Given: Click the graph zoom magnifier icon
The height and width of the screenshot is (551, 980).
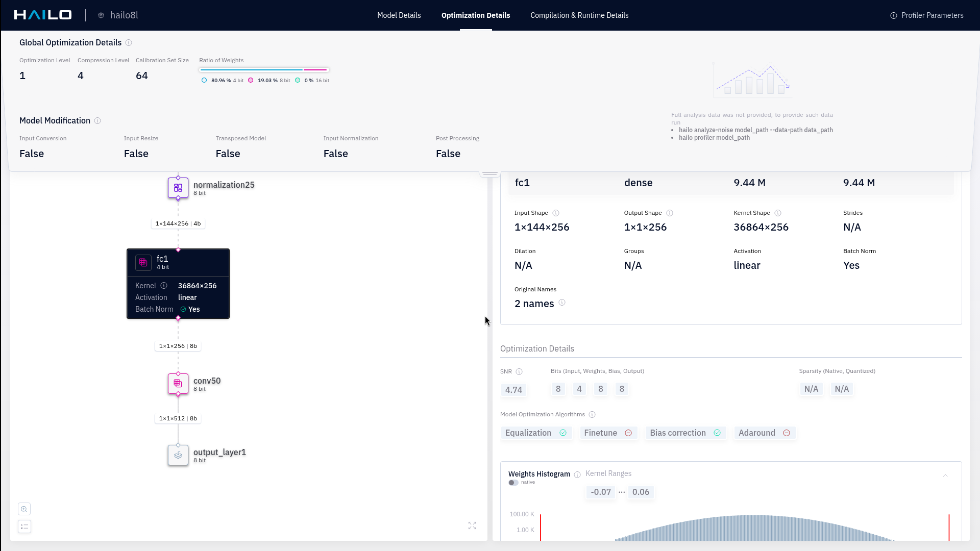Looking at the screenshot, I should pos(24,509).
